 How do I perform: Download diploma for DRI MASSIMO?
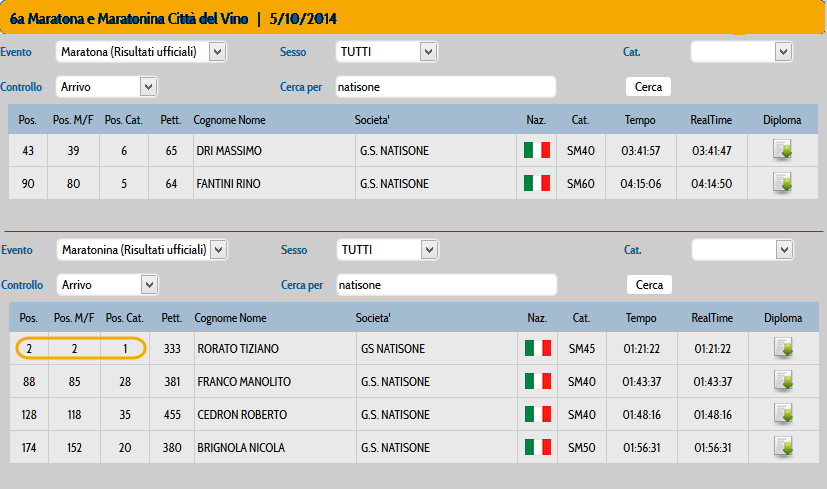[782, 150]
